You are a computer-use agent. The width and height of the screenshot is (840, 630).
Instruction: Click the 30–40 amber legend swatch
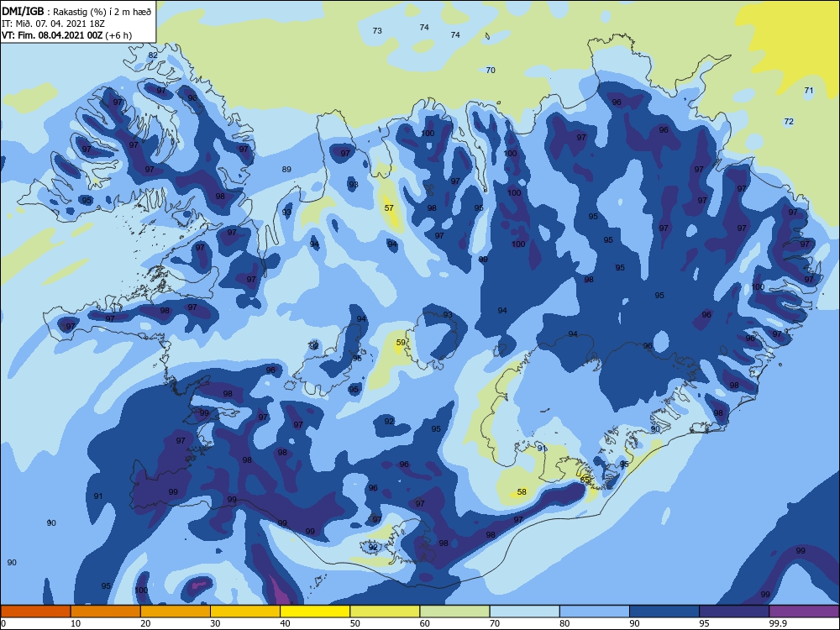(x=245, y=612)
